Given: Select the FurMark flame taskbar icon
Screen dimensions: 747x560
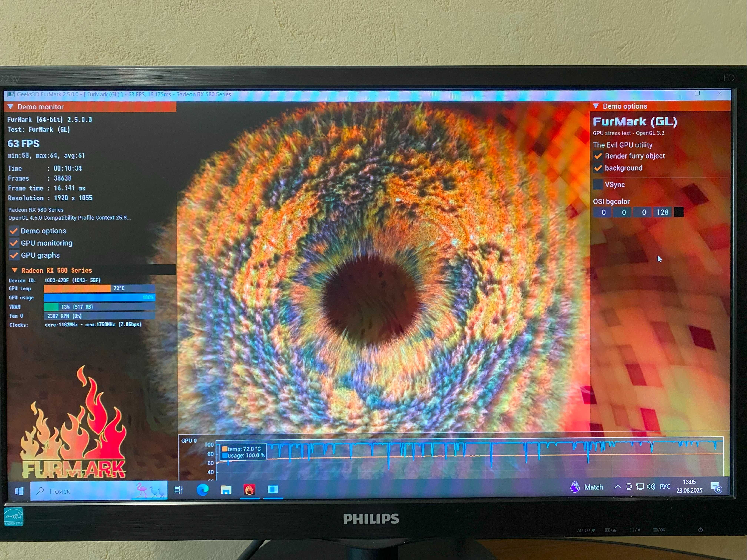Looking at the screenshot, I should (249, 490).
